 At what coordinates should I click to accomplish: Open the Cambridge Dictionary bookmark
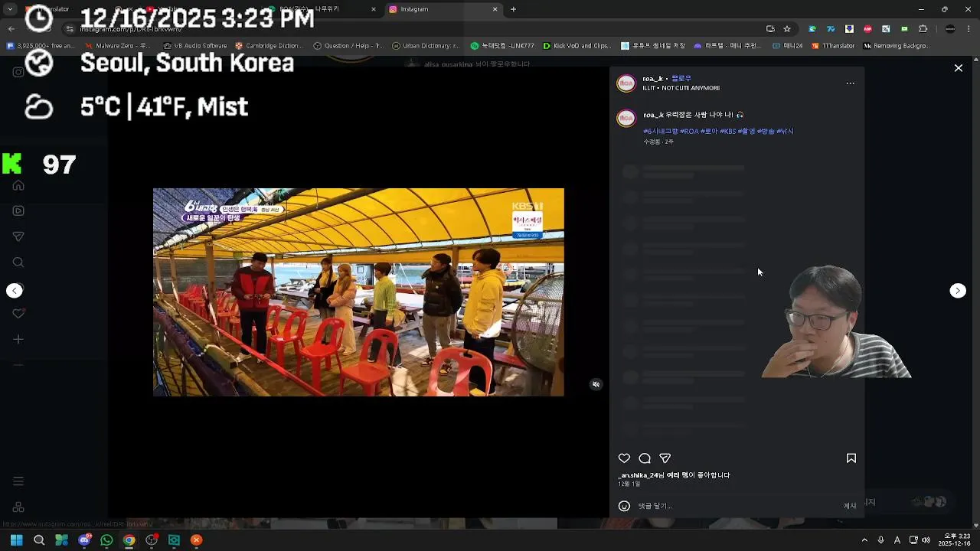[x=269, y=46]
